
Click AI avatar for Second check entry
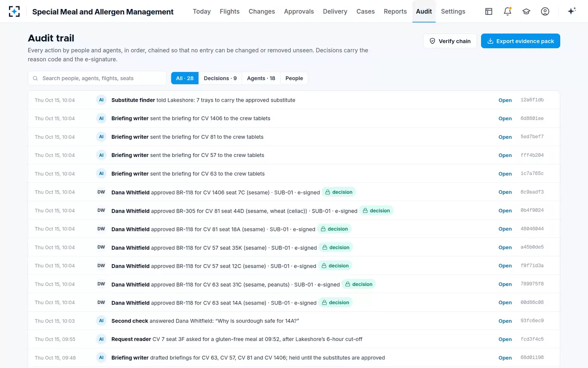(x=101, y=321)
